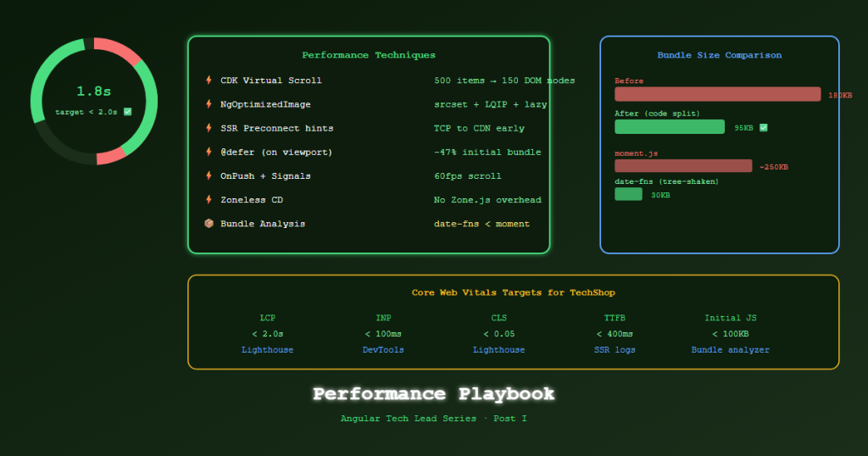868x456 pixels.
Task: Click the package icon beside Bundle Analysis
Action: pyautogui.click(x=209, y=224)
